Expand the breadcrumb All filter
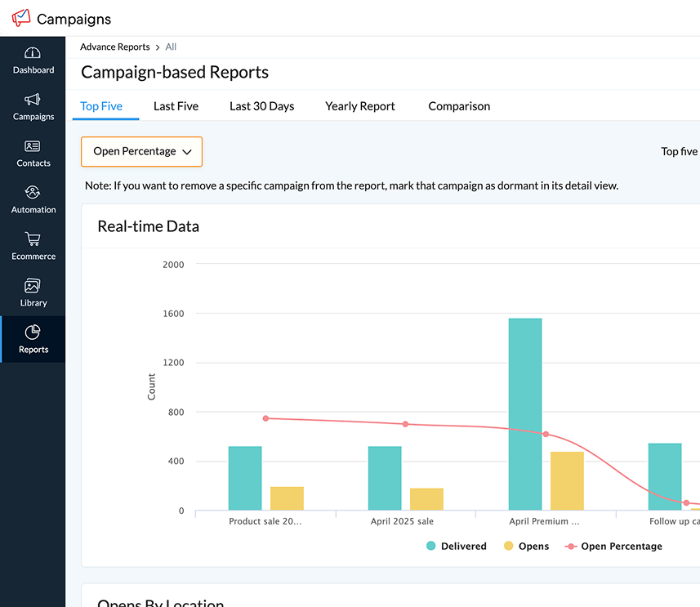 tap(170, 47)
